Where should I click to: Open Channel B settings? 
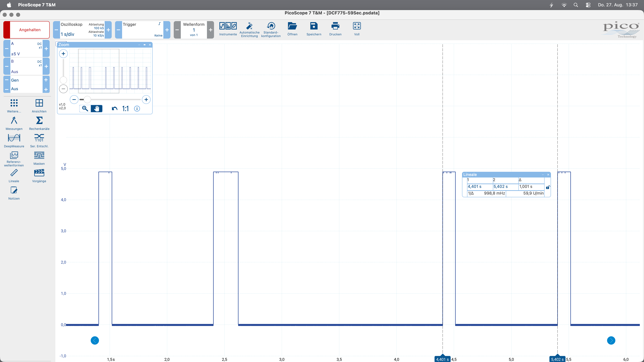(x=26, y=66)
